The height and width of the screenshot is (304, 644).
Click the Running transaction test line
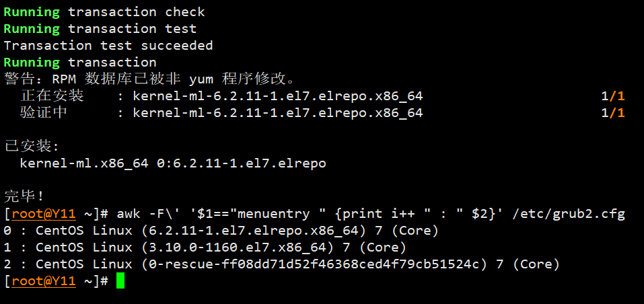click(100, 28)
